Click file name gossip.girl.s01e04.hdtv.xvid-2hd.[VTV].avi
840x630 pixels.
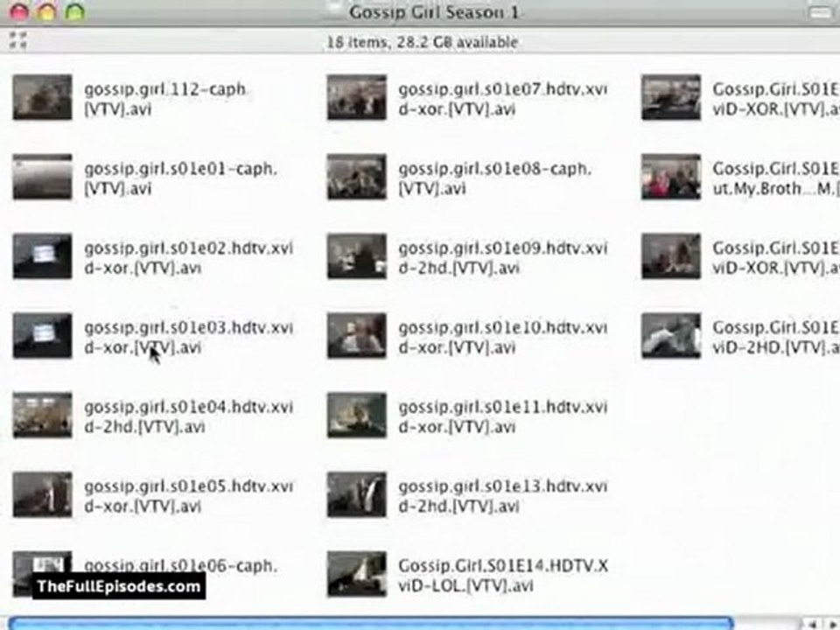click(x=189, y=416)
